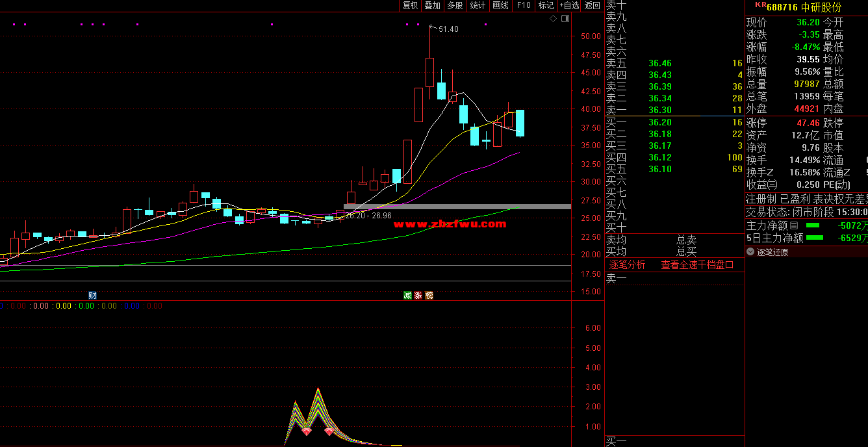Click the 51.40 high price label on chart
Image resolution: width=868 pixels, height=447 pixels.
[x=448, y=29]
